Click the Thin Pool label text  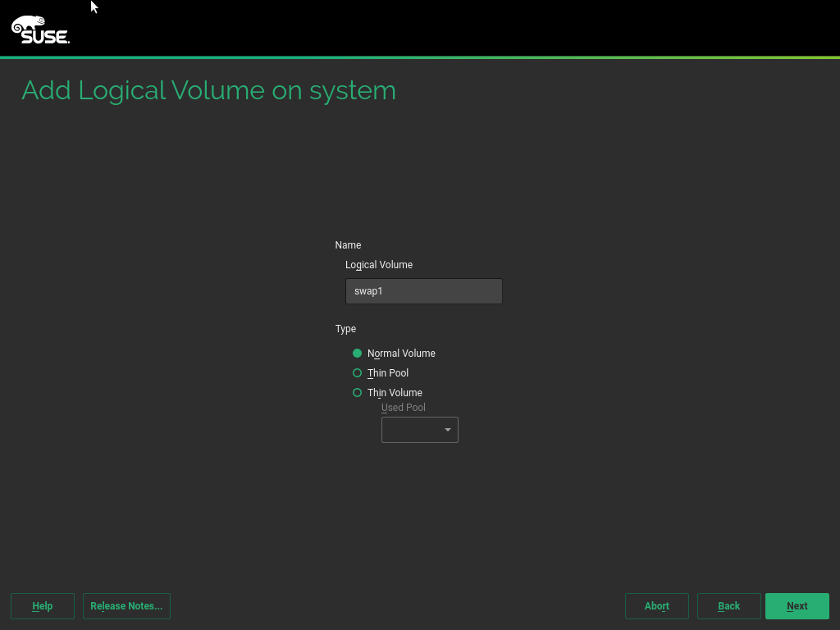point(388,373)
